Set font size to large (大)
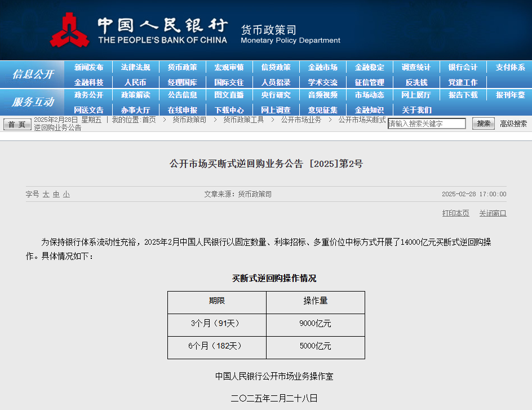This screenshot has height=410, width=532. click(x=46, y=194)
